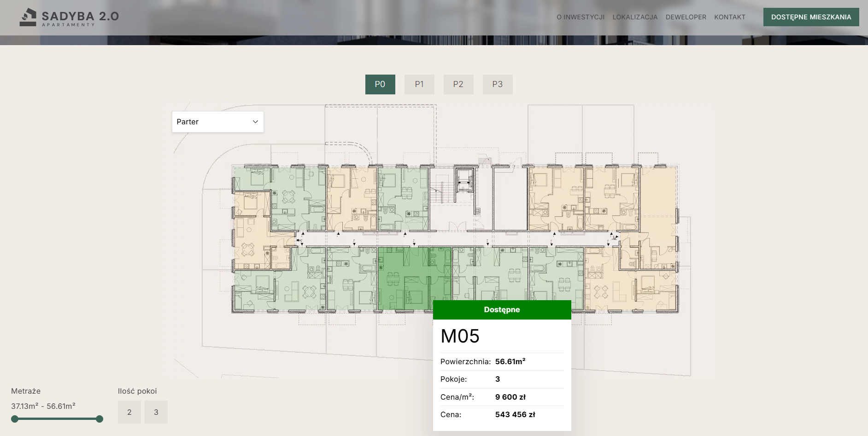The image size is (868, 436).
Task: Go to the LOKALIZACJA page
Action: click(x=635, y=17)
